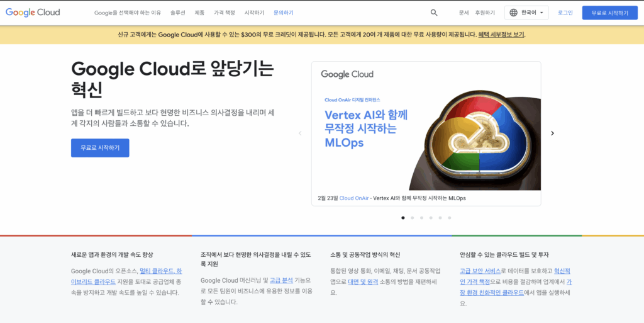This screenshot has width=644, height=323.
Task: Open the 혁신적인 가격 책정 link
Action: (515, 276)
